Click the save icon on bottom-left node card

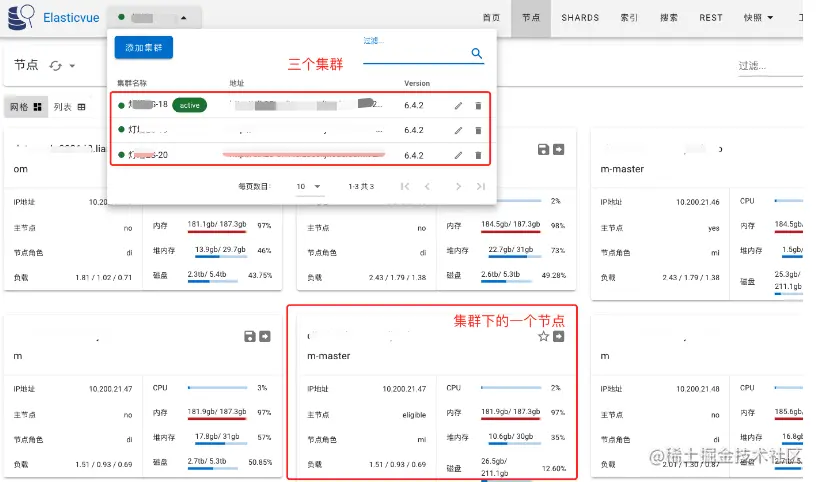click(x=250, y=336)
